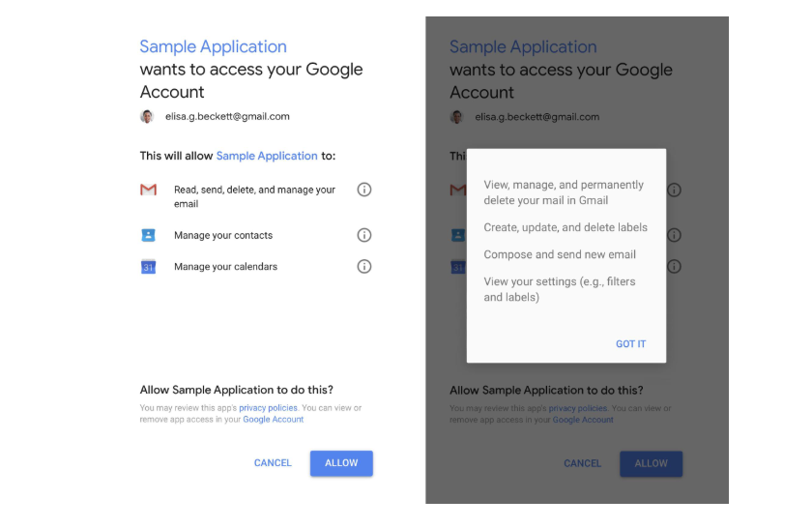This screenshot has width=812, height=528.
Task: Select the undimmed elisa.g.beckett@gmail.com address
Action: [x=227, y=117]
